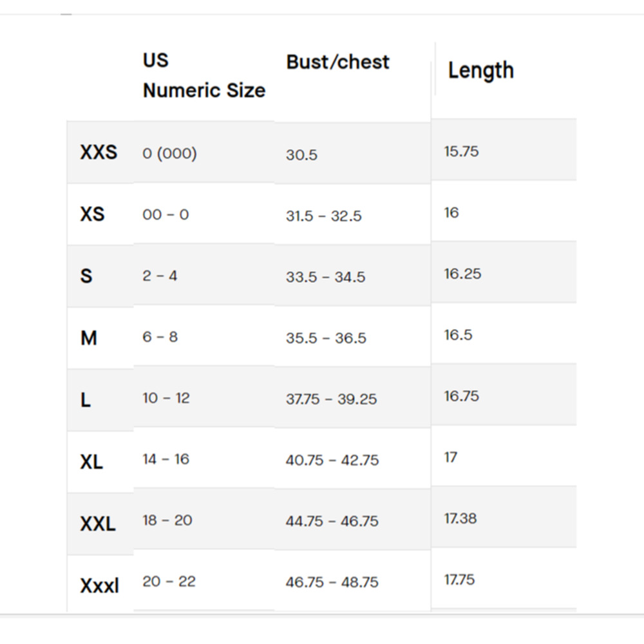Select the 16.25 length cell

pos(462,274)
